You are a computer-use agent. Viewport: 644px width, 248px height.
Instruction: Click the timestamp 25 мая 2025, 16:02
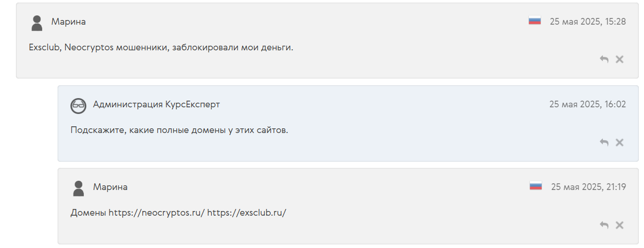point(587,104)
